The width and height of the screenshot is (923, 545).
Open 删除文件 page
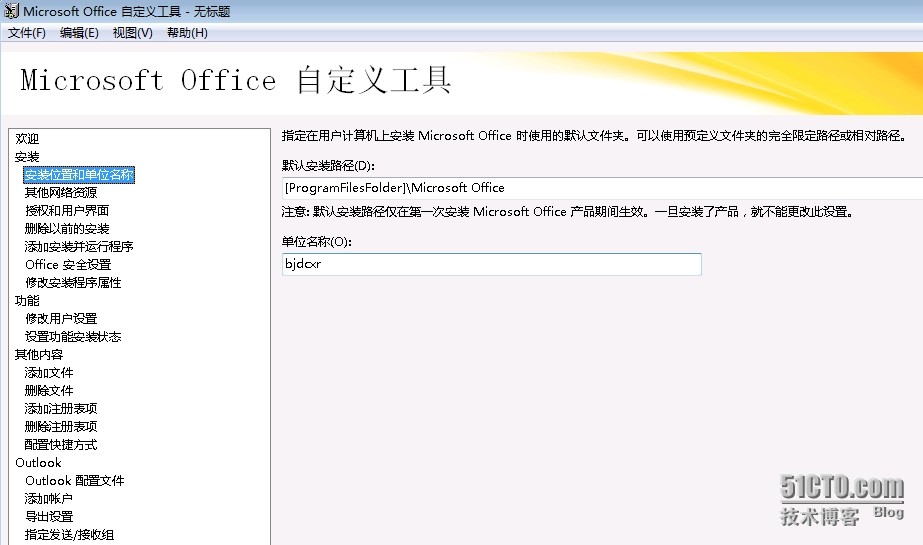point(49,390)
